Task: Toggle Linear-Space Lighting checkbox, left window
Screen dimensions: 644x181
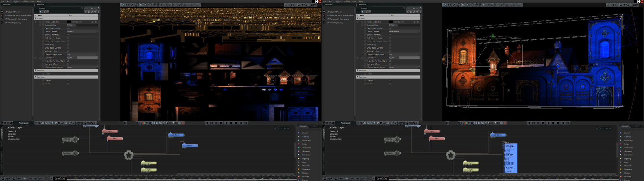Action: pyautogui.click(x=68, y=48)
